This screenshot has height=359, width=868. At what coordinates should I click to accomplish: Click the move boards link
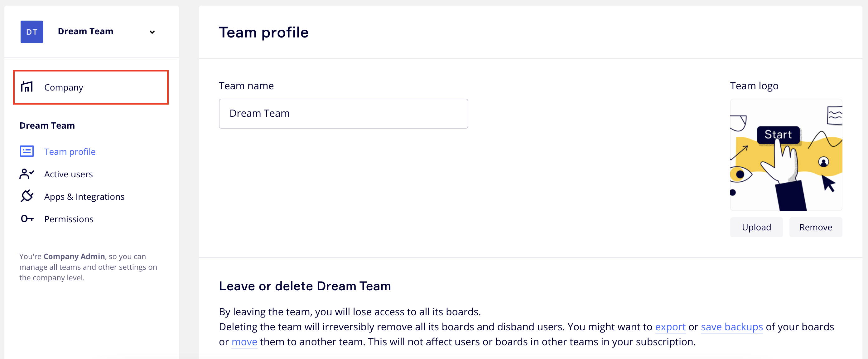click(x=244, y=342)
